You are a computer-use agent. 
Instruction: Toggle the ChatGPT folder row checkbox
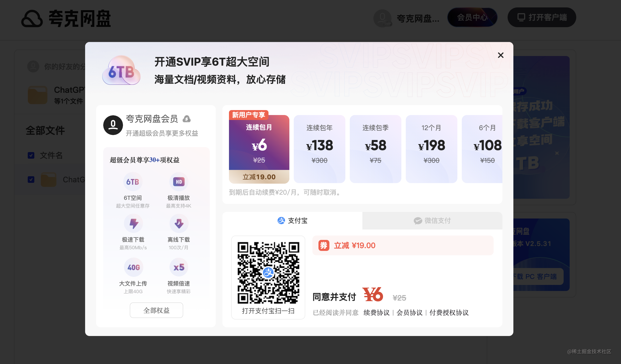point(31,180)
